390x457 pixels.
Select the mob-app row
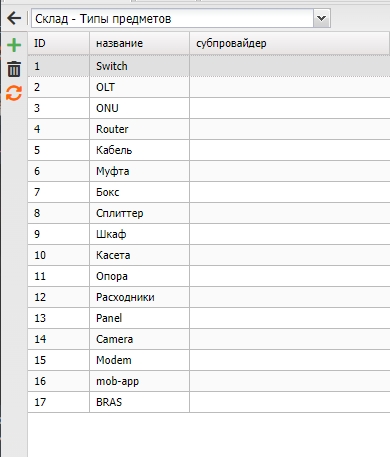(209, 381)
